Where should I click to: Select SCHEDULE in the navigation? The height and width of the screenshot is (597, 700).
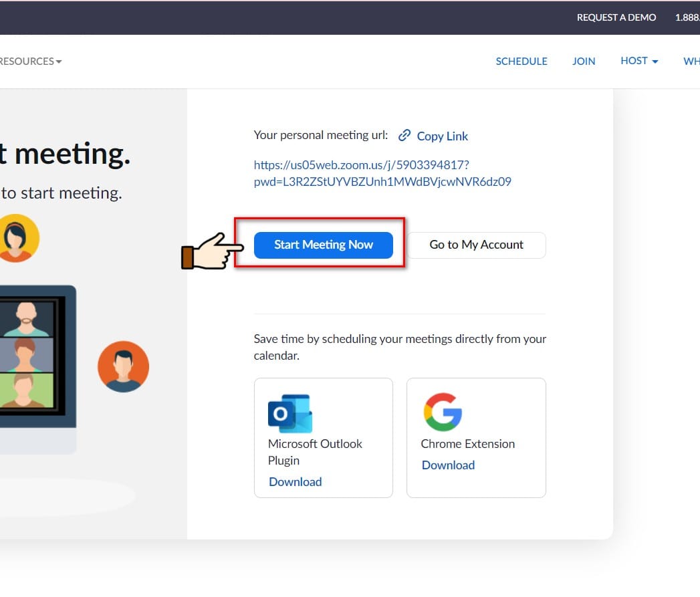click(521, 61)
